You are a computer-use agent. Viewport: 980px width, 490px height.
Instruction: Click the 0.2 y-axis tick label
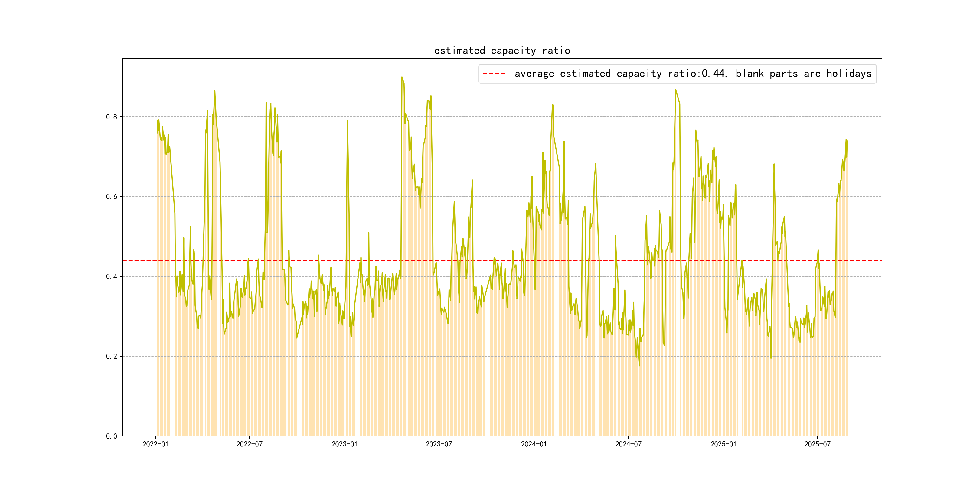click(x=112, y=357)
